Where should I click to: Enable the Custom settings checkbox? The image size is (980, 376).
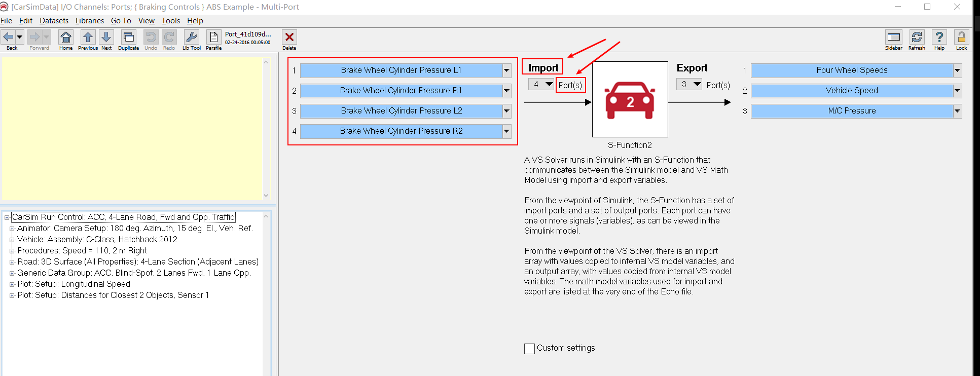point(529,349)
